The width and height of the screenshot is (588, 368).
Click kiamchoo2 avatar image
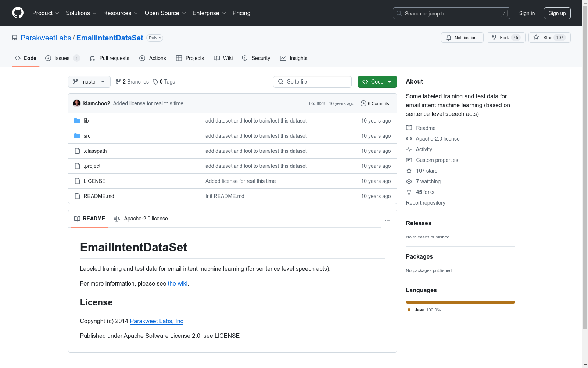[77, 103]
